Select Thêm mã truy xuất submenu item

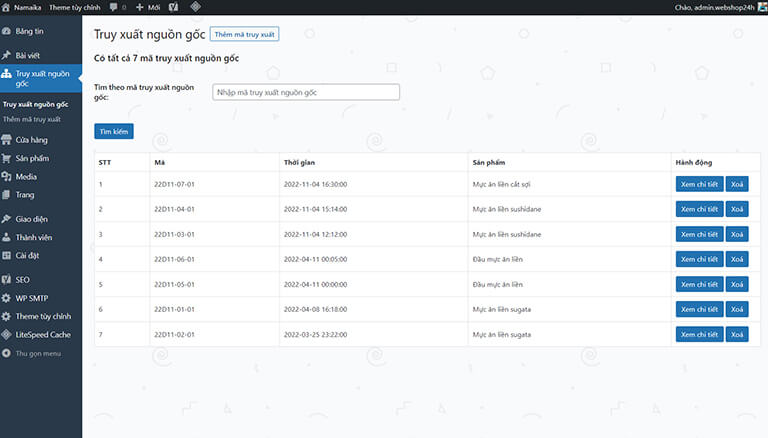[x=32, y=119]
